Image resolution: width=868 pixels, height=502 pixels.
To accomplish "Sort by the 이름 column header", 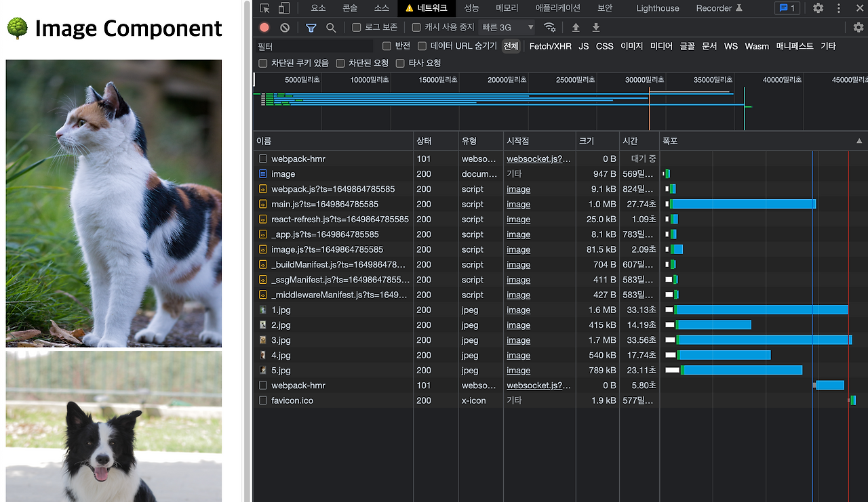I will [x=334, y=141].
